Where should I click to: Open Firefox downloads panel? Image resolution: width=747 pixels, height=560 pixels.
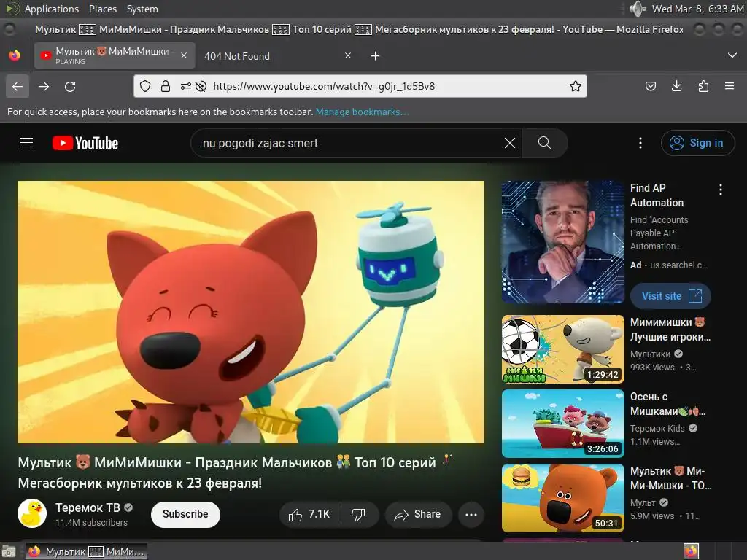676,86
